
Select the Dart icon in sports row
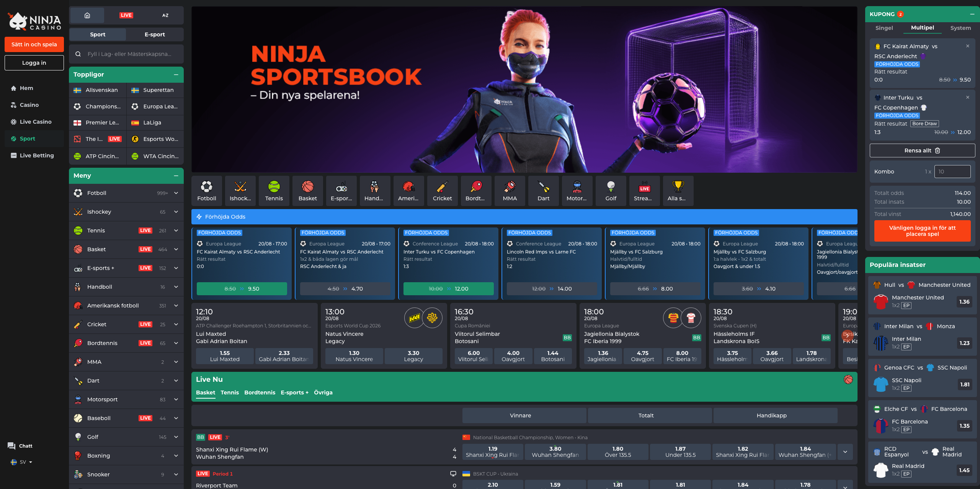point(544,191)
